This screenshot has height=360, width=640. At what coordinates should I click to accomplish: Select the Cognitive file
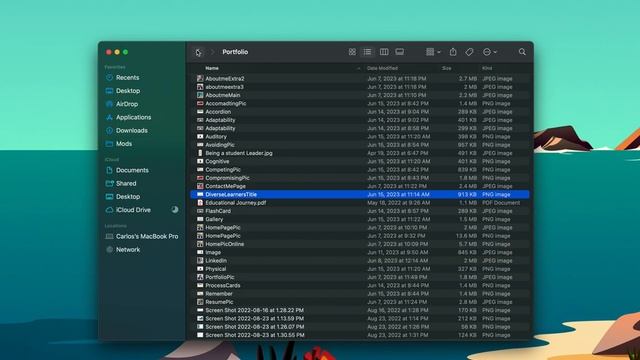point(360,161)
